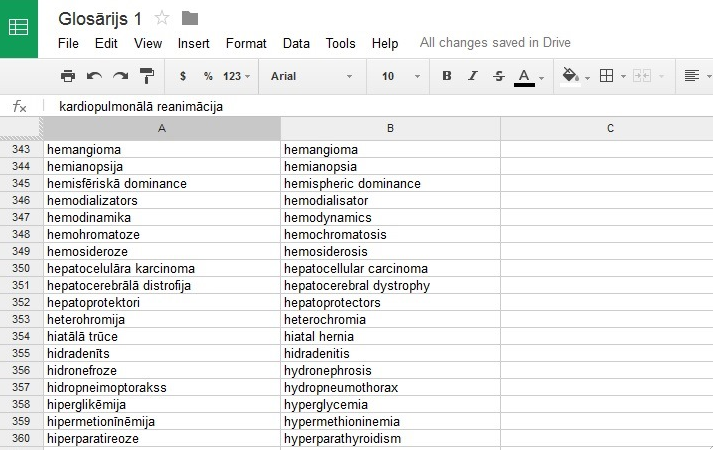Toggle bold formatting
713x450 pixels.
(x=446, y=76)
